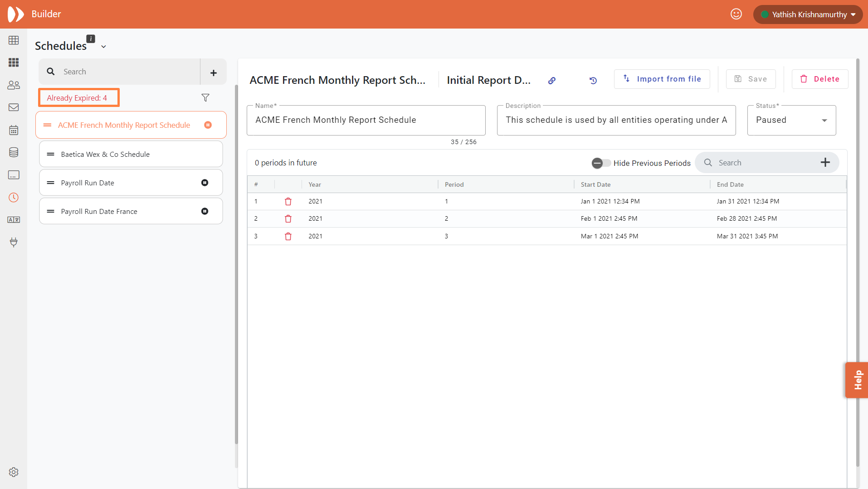Expand the Schedules title chevron
Screen dimensions: 868x489
(x=104, y=47)
